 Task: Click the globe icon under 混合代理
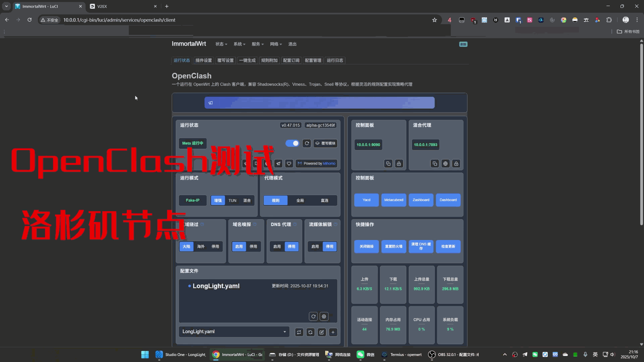[x=445, y=164]
